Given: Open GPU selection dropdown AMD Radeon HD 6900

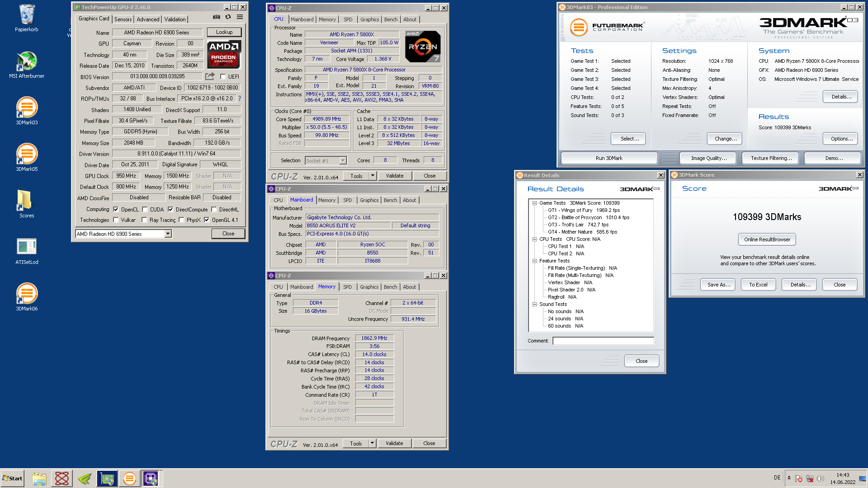Looking at the screenshot, I should click(123, 234).
